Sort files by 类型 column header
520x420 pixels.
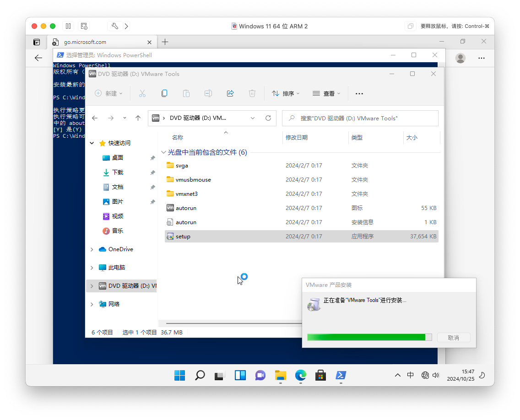point(357,138)
